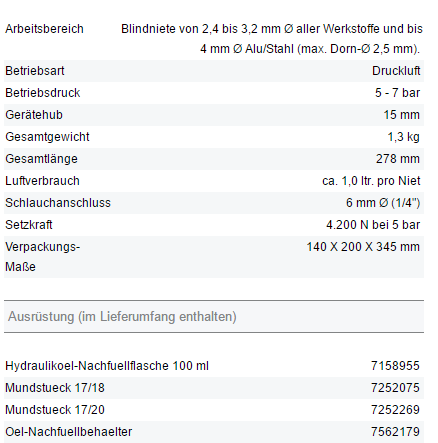This screenshot has height=443, width=438.
Task: Open the Mundstueck 17/18 item
Action: 55,388
